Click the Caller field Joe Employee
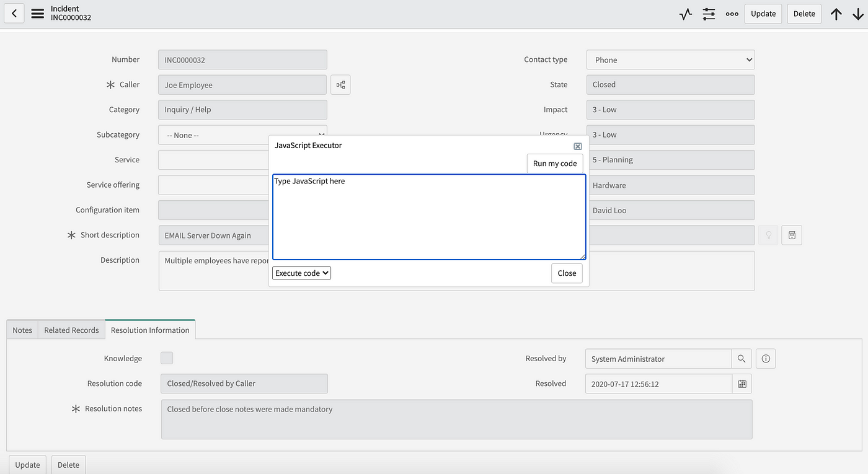 [x=242, y=85]
